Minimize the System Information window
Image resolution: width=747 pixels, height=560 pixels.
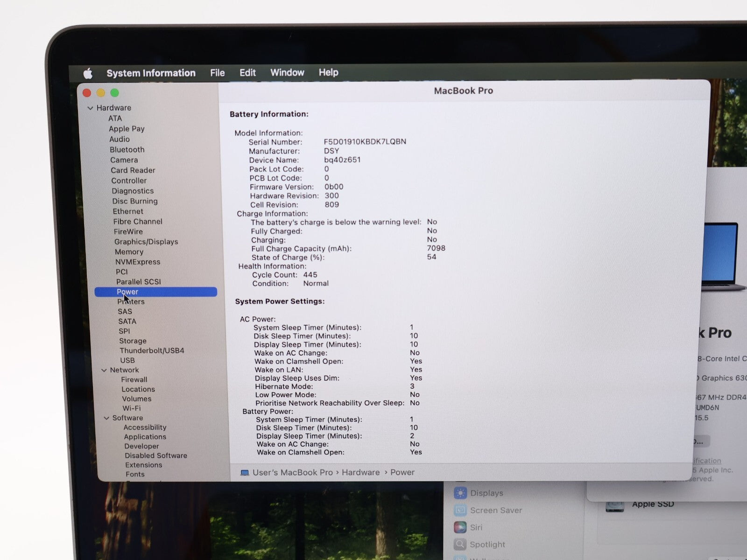pos(101,93)
